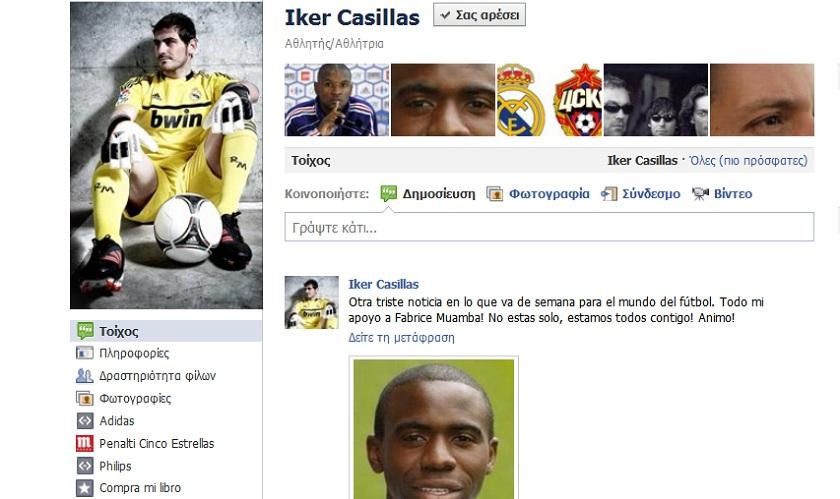The width and height of the screenshot is (840, 499).
Task: Open the Real Madrid crest thumbnail
Action: coord(523,100)
